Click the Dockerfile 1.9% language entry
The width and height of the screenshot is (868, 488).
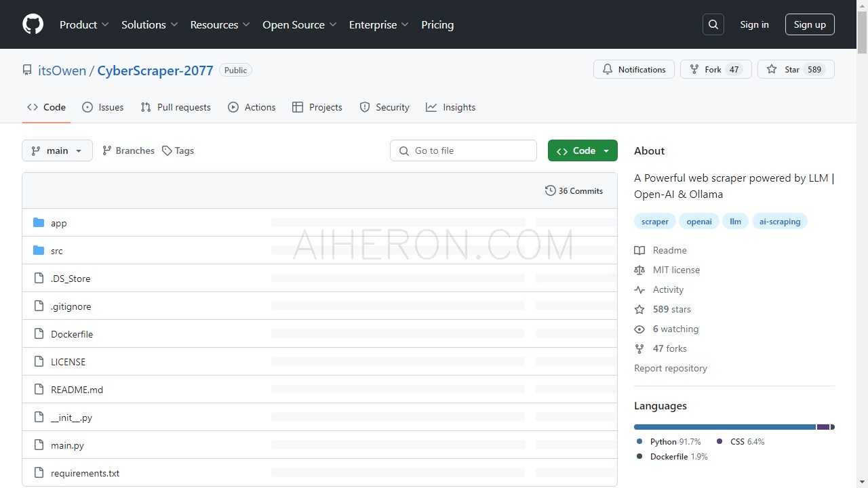(672, 457)
